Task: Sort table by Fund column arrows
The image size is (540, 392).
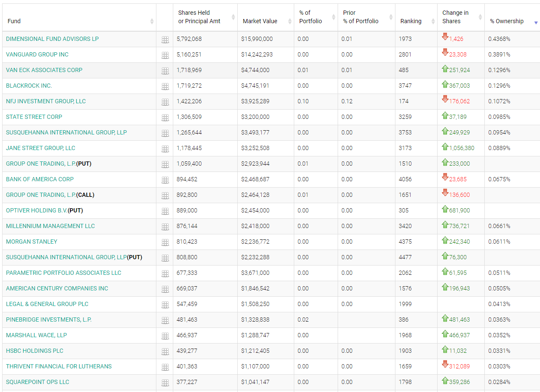Action: 152,21
